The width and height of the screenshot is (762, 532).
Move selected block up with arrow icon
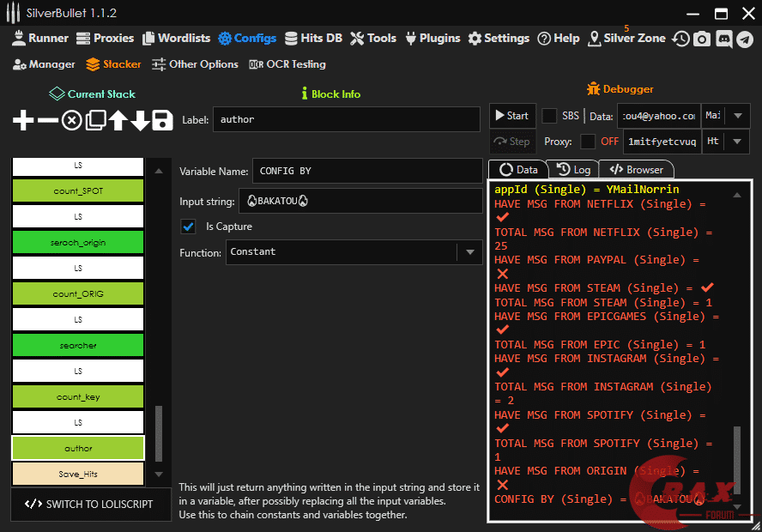118,121
